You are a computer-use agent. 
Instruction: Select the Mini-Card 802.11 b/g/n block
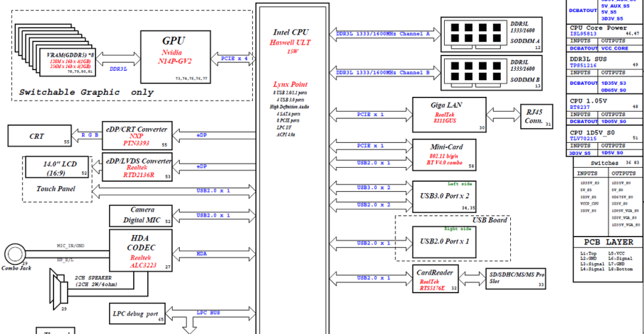[x=445, y=155]
